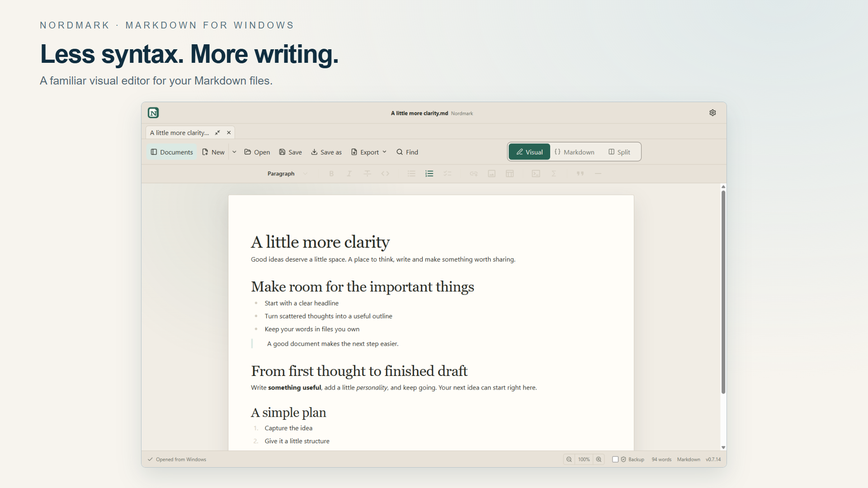Toggle the numbered list icon
This screenshot has width=868, height=488.
point(429,174)
